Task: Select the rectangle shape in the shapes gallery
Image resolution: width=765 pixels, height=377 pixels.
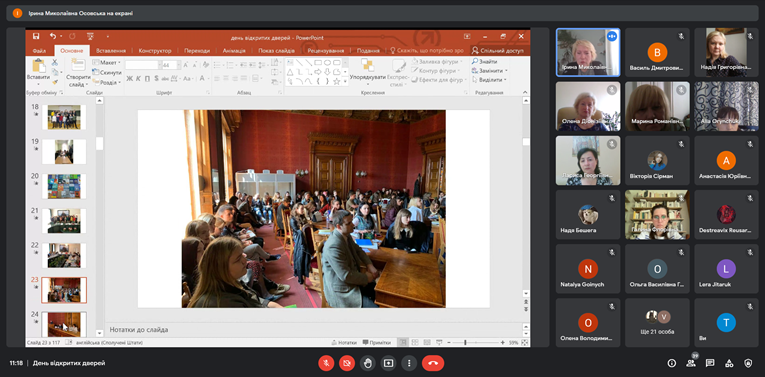Action: pyautogui.click(x=318, y=62)
